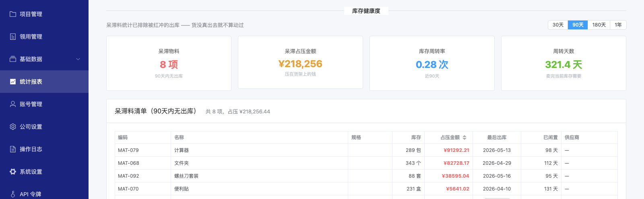
Task: Click the 供应商 column header
Action: (589, 137)
